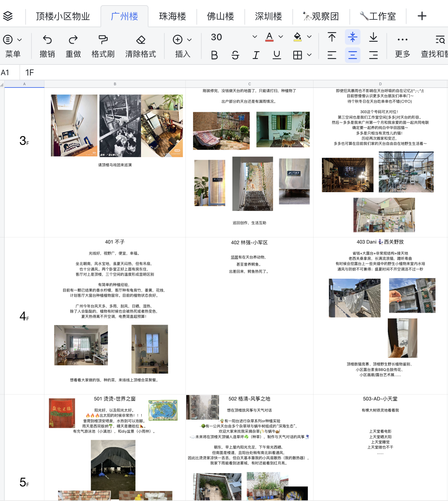Toggle bold text formatting

(x=214, y=55)
